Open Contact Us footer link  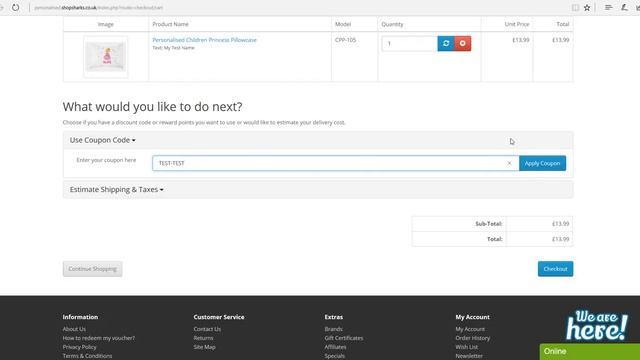(x=207, y=329)
